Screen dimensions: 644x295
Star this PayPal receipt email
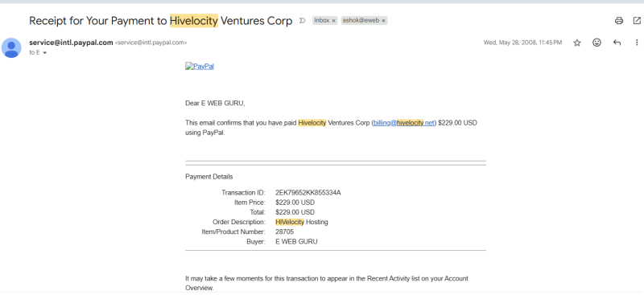577,43
